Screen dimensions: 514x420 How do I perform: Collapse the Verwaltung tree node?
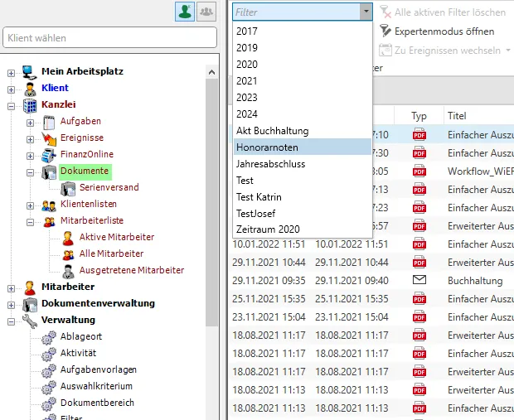pos(11,321)
